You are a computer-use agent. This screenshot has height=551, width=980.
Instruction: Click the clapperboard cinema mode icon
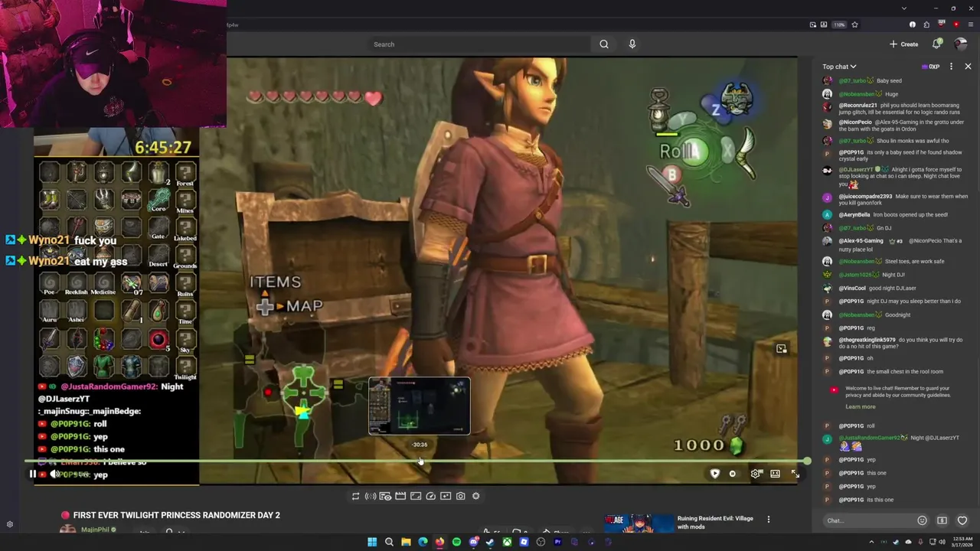(x=400, y=496)
